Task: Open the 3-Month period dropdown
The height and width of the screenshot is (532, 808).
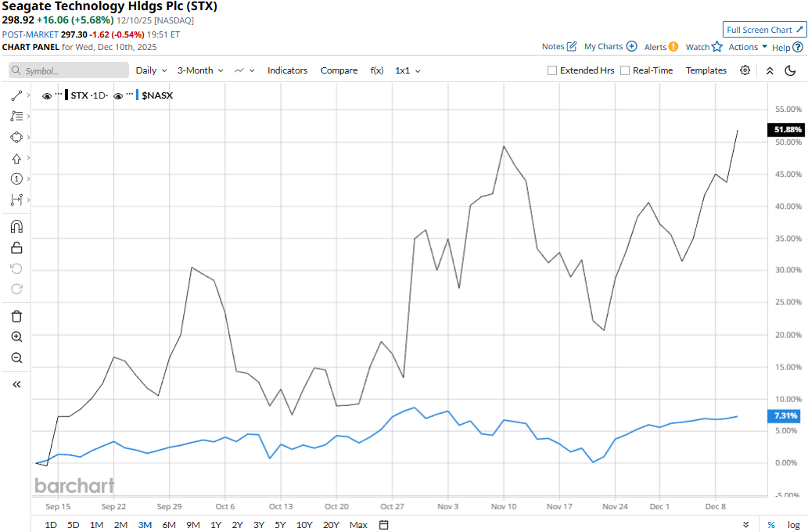Action: (x=200, y=70)
